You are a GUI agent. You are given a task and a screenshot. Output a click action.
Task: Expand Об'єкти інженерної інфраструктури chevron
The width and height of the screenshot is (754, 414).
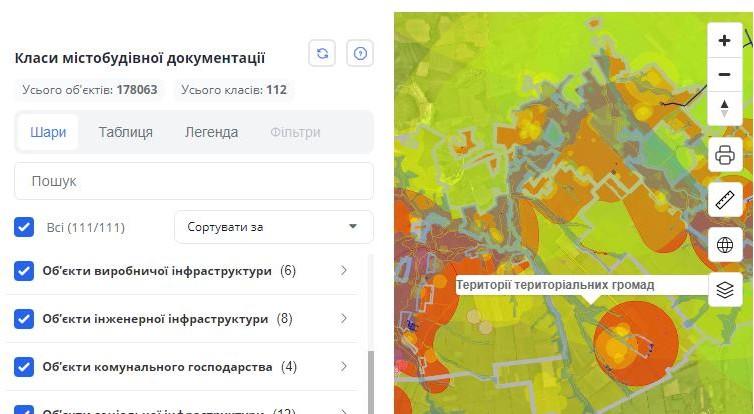(344, 319)
